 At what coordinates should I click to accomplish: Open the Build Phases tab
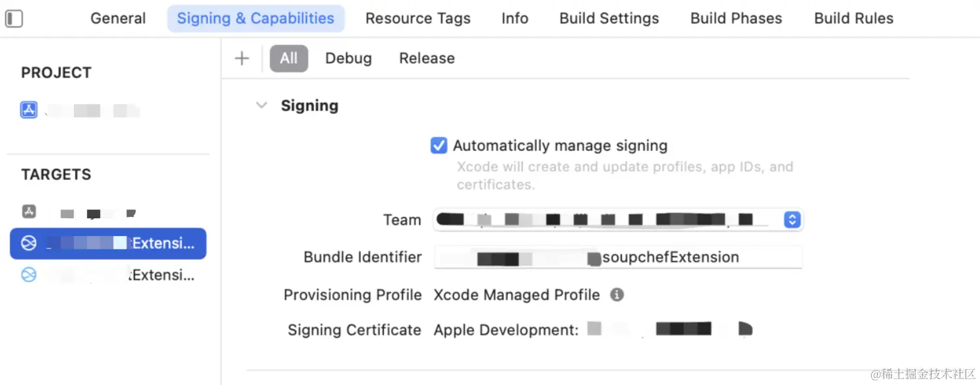pyautogui.click(x=736, y=18)
